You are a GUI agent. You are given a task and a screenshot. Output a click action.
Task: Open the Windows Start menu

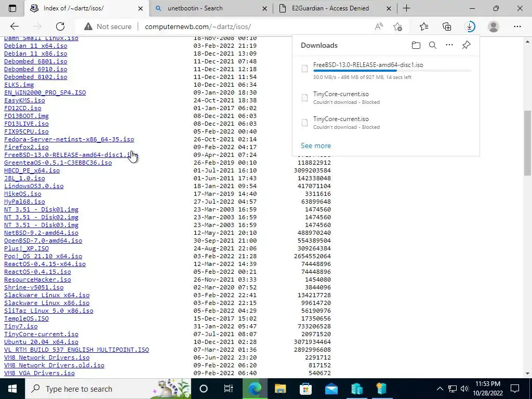point(12,389)
